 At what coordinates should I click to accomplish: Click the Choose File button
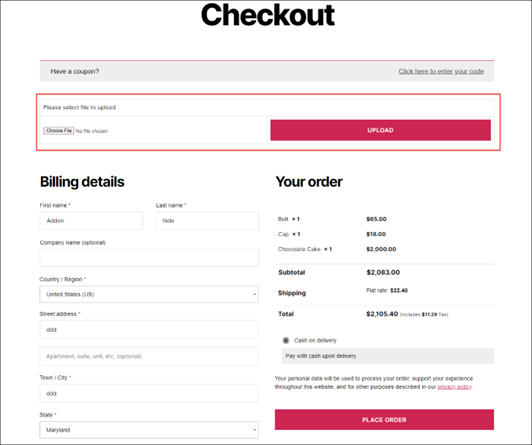coord(59,131)
